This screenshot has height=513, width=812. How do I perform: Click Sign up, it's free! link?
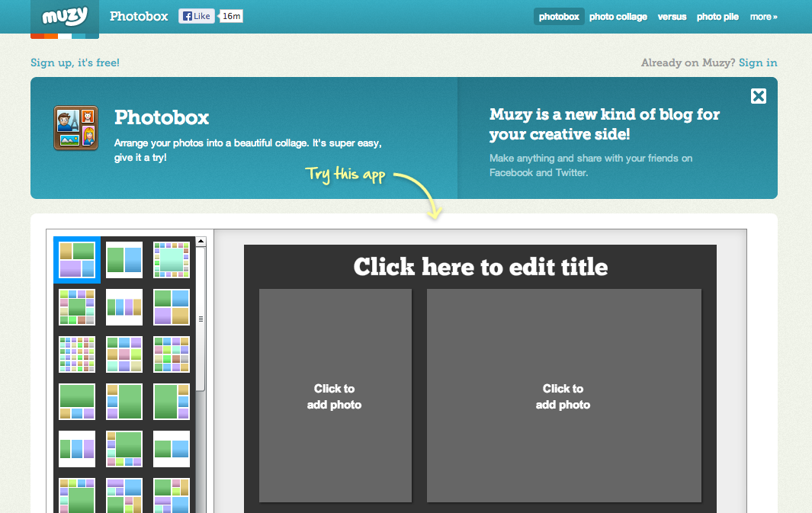(x=75, y=63)
